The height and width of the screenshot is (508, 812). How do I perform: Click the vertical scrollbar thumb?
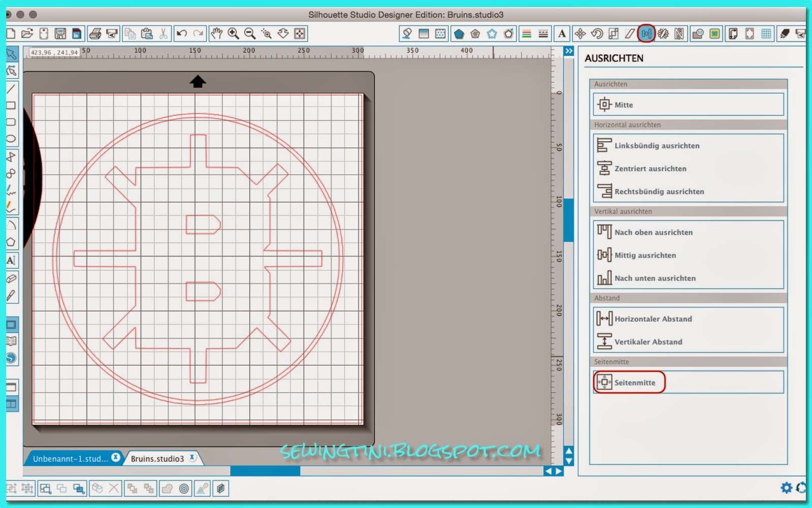(x=569, y=220)
